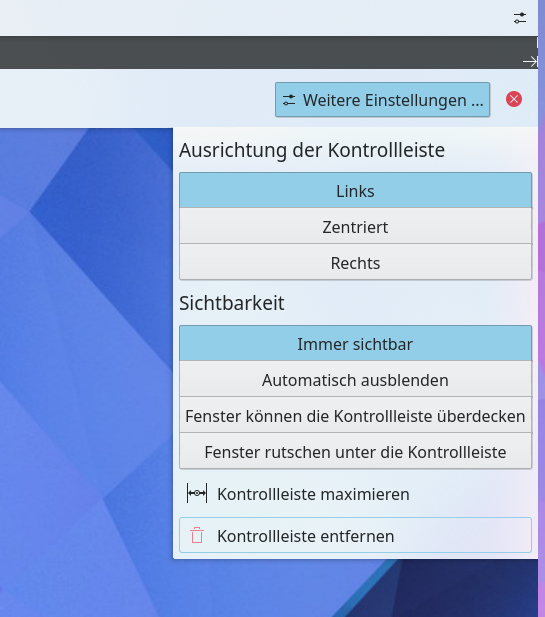Select Immer sichtbar visibility mode
Image resolution: width=545 pixels, height=617 pixels.
[x=355, y=344]
